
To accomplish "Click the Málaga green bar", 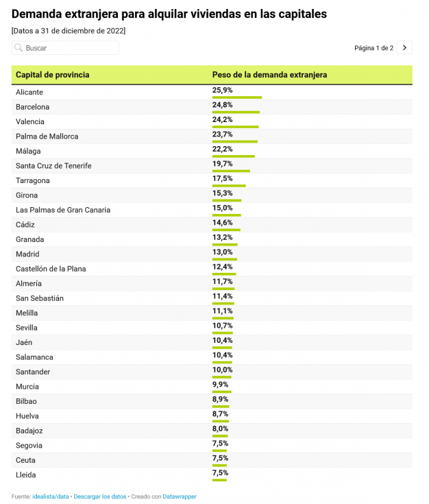I will [x=234, y=156].
